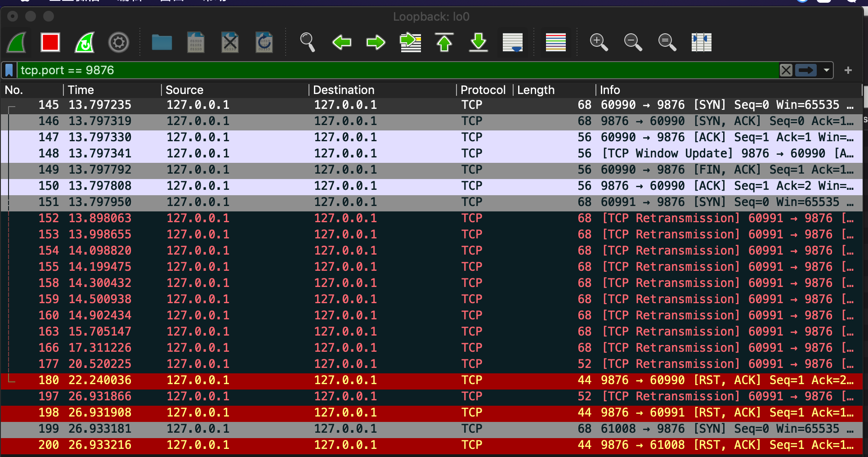Stop the running capture with the red square

(x=50, y=43)
